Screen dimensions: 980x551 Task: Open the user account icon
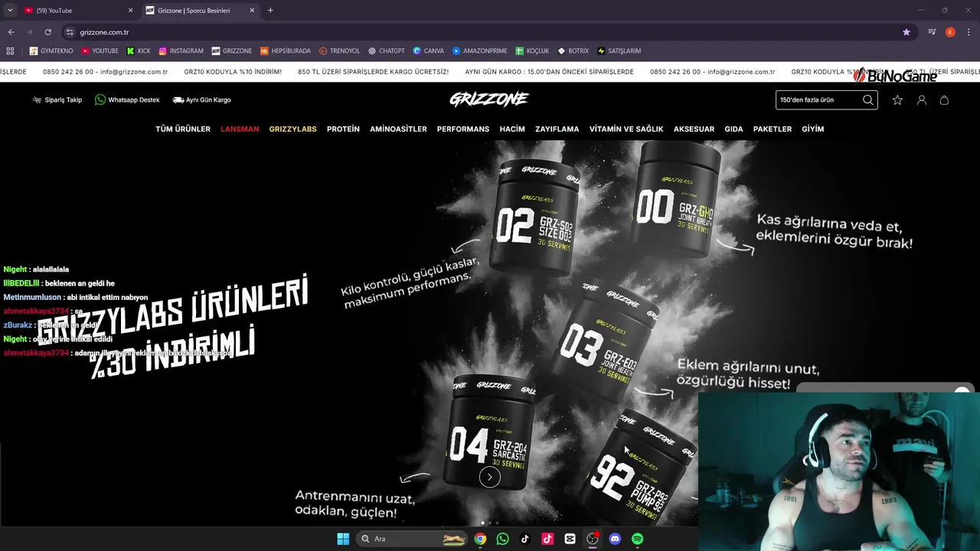coord(922,100)
